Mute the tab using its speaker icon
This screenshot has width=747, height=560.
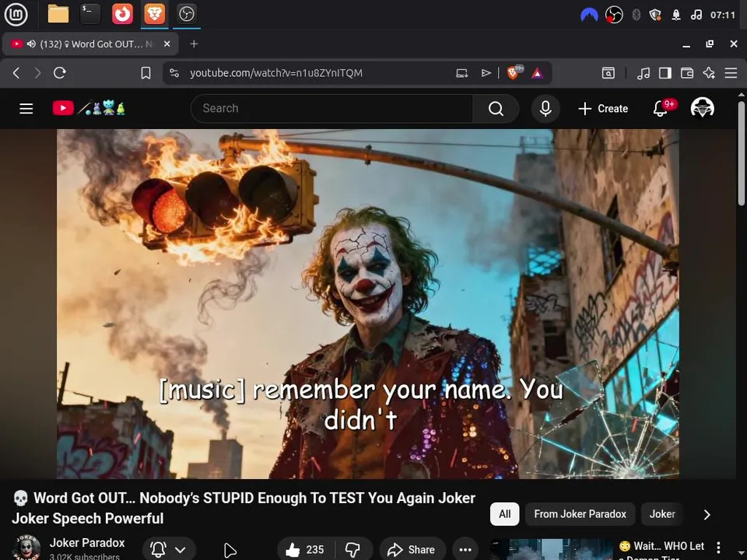click(31, 44)
